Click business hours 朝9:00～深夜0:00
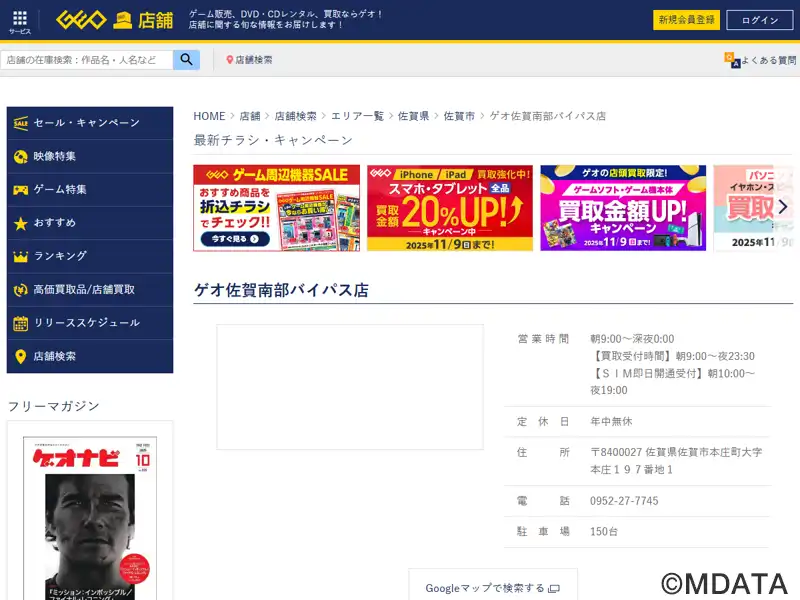Viewport: 800px width, 600px height. point(632,339)
